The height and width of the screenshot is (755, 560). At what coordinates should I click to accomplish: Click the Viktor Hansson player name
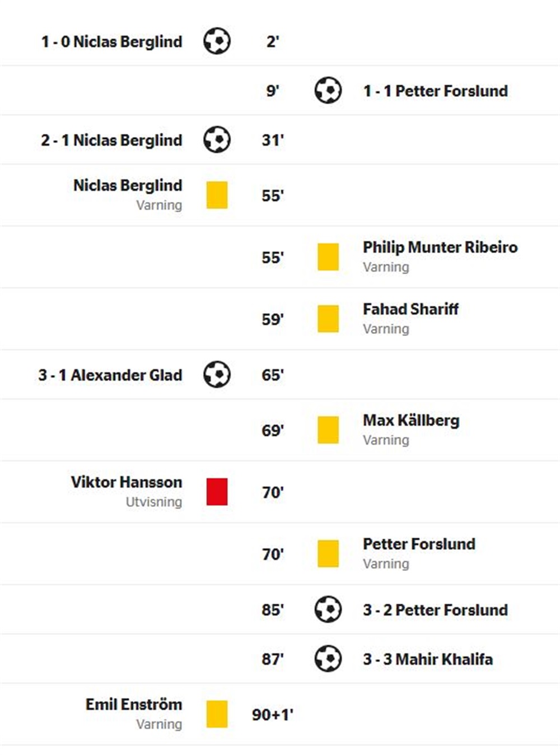tap(127, 482)
